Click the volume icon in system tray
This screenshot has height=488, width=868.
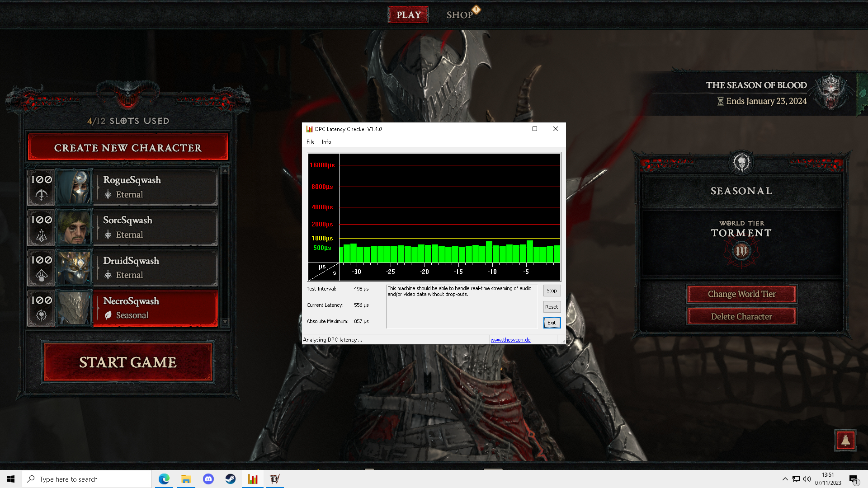[807, 479]
